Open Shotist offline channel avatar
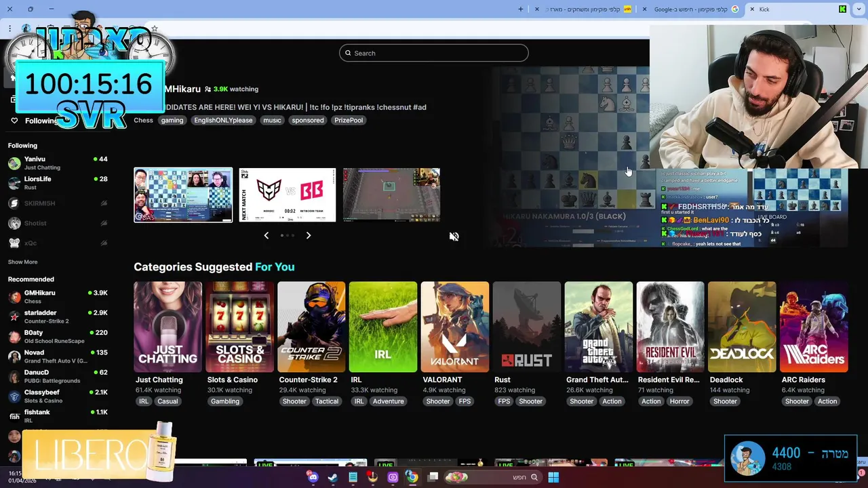This screenshot has width=868, height=488. coord(14,223)
